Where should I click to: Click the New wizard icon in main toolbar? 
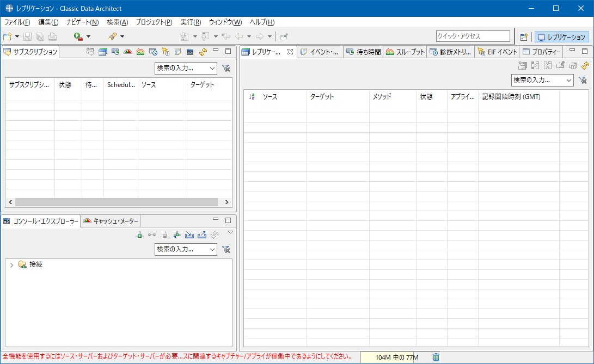tap(7, 37)
